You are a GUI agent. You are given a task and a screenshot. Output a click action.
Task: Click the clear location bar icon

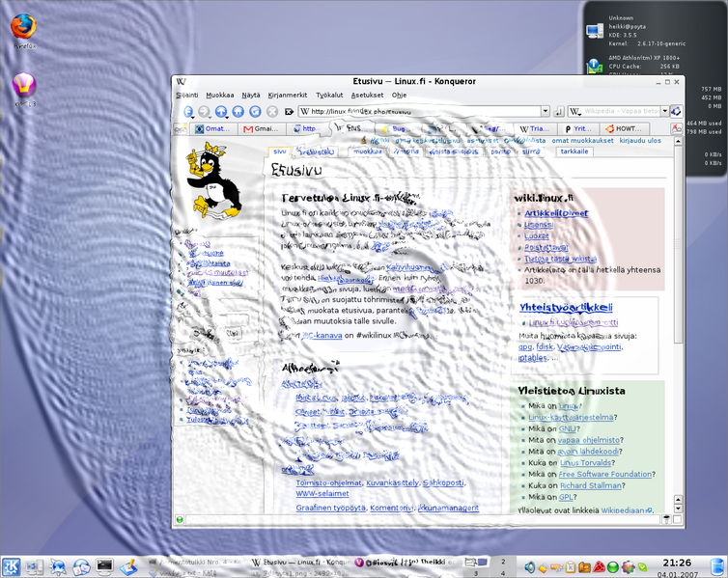291,112
